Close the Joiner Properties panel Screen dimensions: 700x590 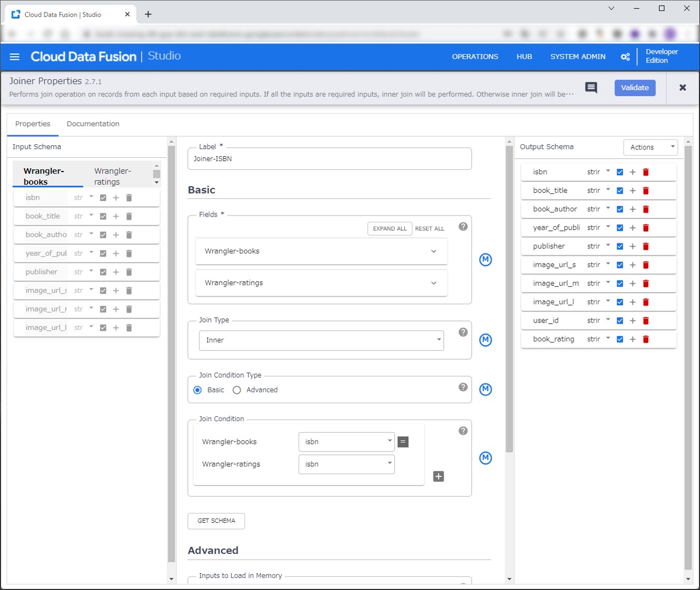pos(683,88)
